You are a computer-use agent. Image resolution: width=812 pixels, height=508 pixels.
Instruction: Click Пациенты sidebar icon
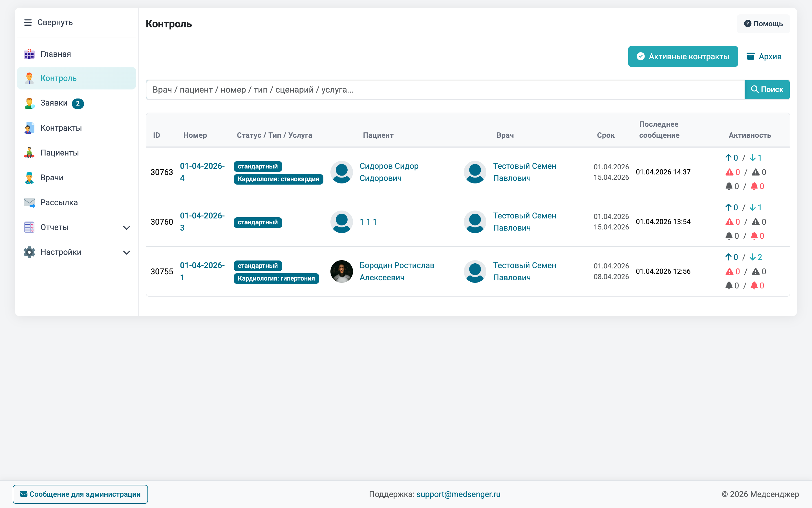tap(29, 152)
